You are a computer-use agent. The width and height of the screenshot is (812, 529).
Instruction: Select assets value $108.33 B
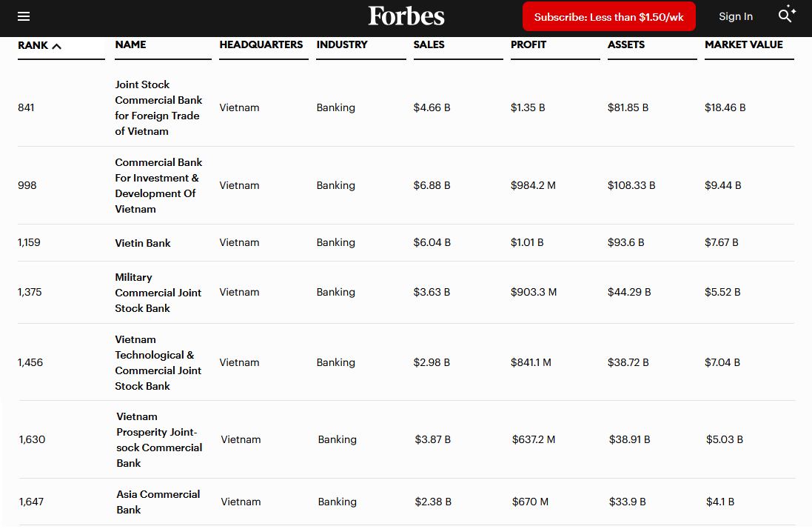point(631,185)
